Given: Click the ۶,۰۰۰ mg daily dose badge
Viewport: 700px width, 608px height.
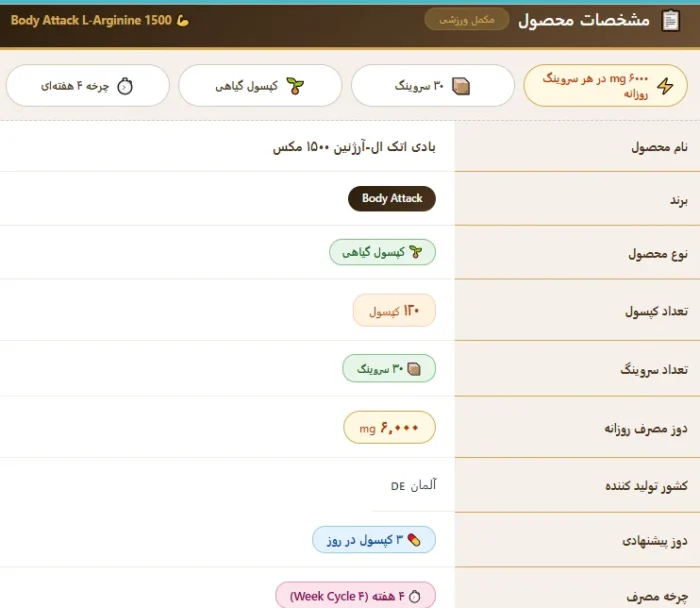Looking at the screenshot, I should [389, 428].
